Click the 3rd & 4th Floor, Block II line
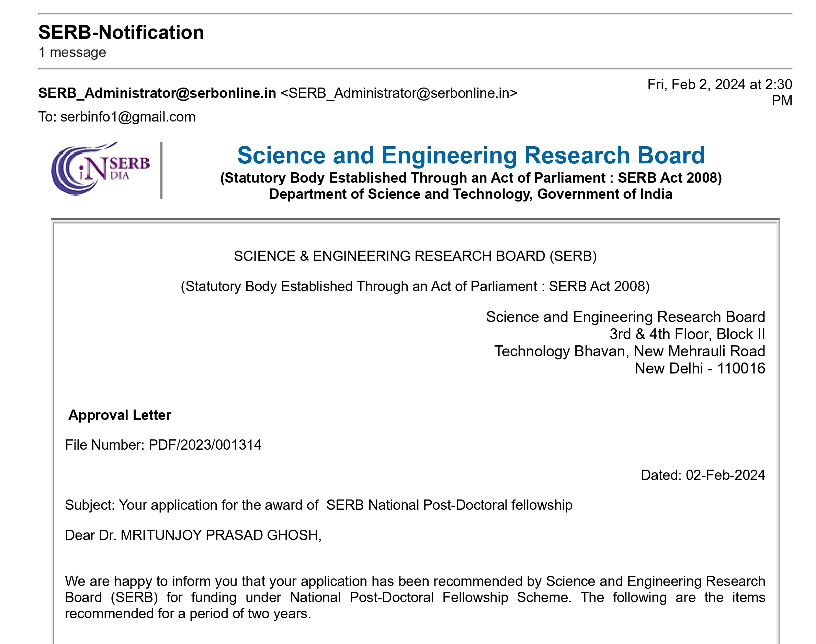816x644 pixels. pyautogui.click(x=687, y=334)
